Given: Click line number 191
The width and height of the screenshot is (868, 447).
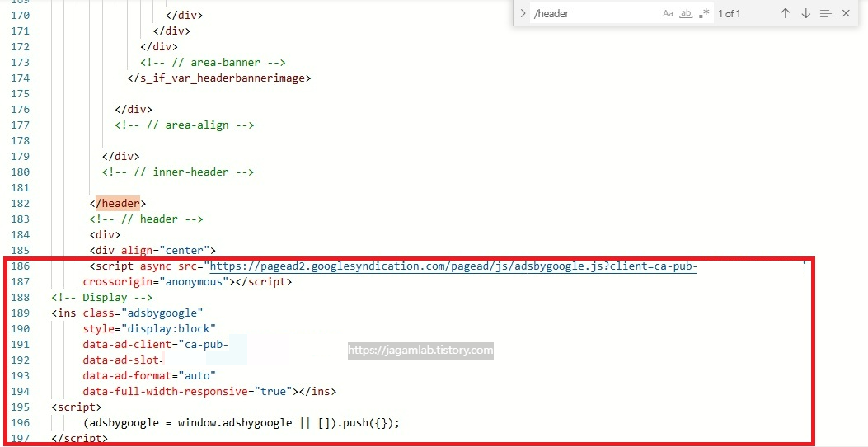Looking at the screenshot, I should pos(21,345).
